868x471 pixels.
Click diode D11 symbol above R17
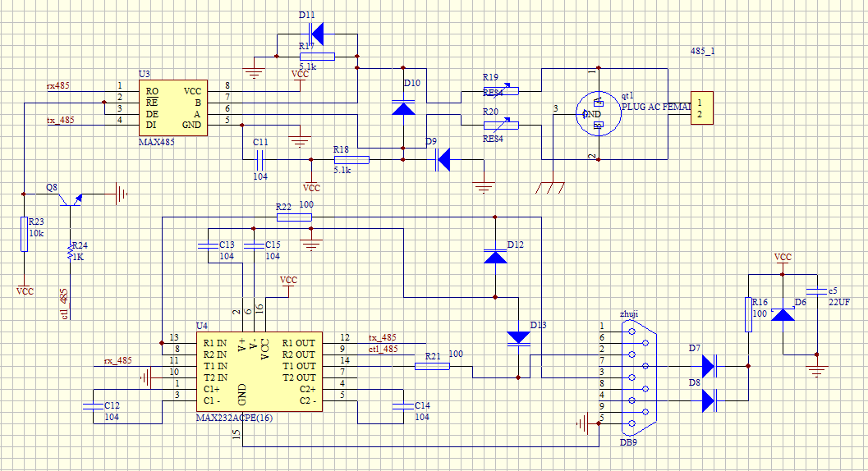[x=317, y=34]
